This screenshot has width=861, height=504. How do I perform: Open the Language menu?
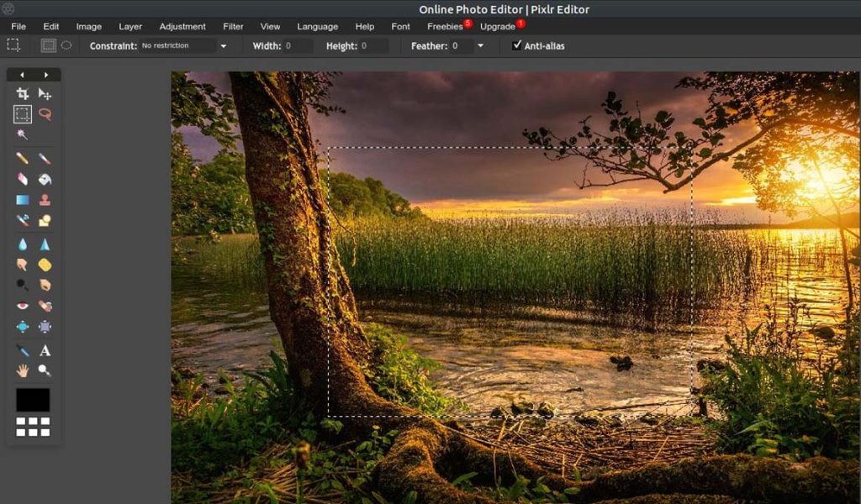(317, 26)
